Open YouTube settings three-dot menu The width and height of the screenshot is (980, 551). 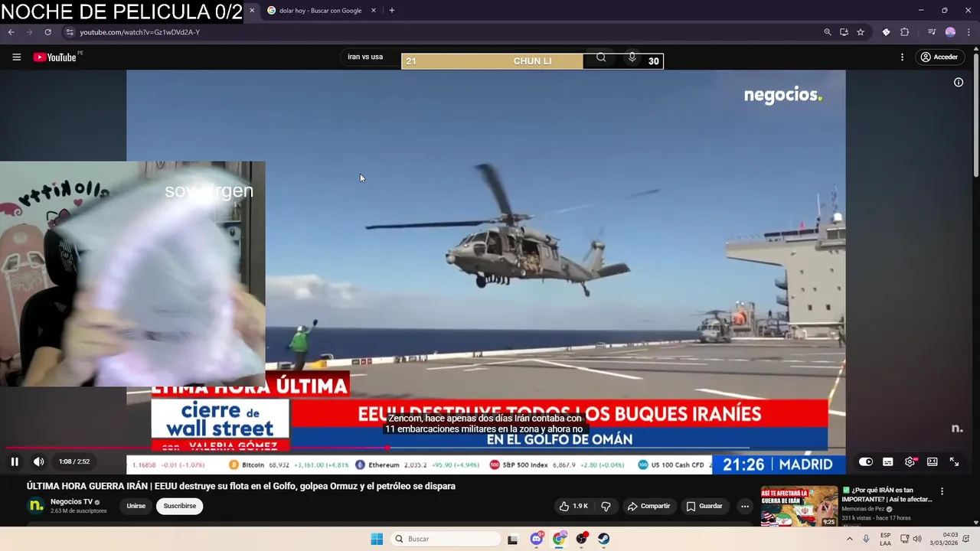[902, 57]
